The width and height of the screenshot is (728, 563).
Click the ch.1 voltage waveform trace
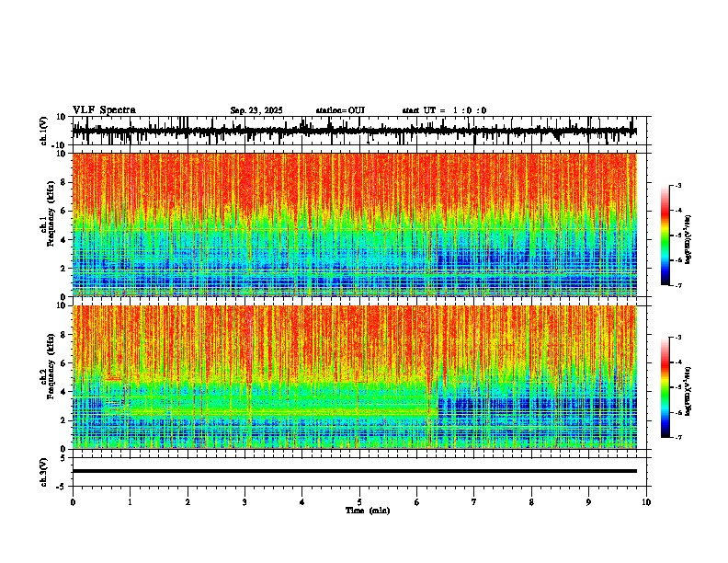tap(354, 131)
